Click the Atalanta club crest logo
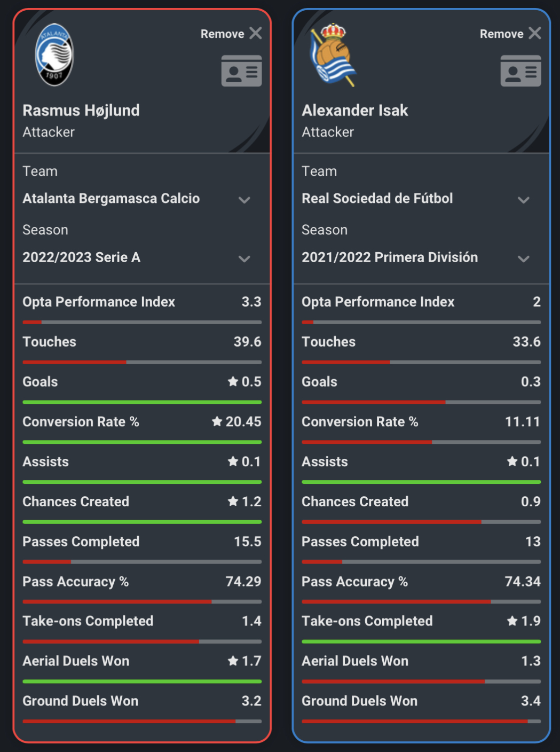 point(54,54)
